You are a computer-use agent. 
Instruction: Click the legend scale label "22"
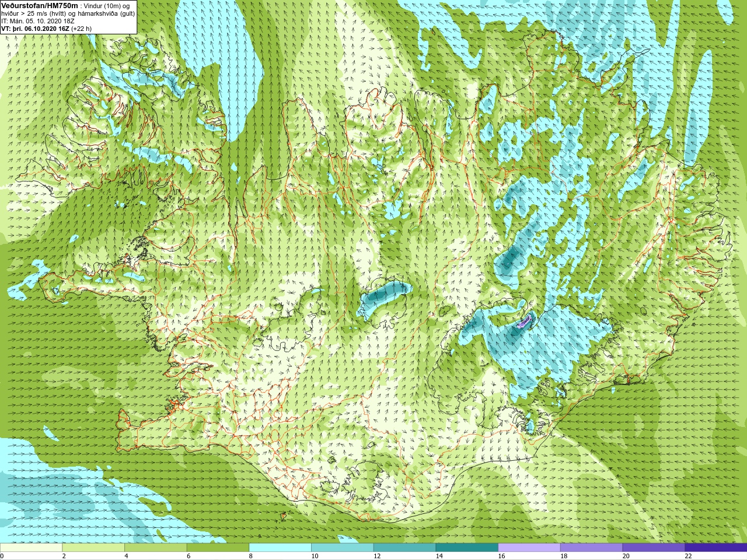pyautogui.click(x=688, y=556)
